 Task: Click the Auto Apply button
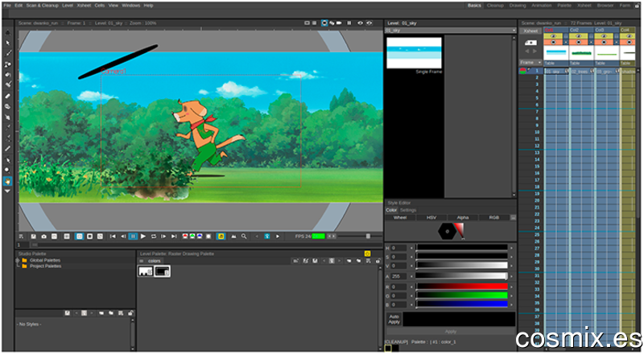(394, 320)
